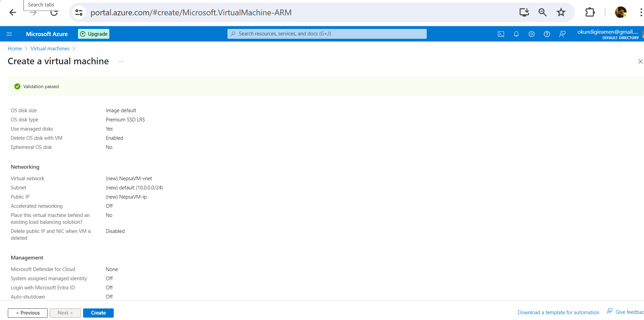Select the (new) NepsaVM-vnet value
The image size is (644, 320).
click(129, 179)
